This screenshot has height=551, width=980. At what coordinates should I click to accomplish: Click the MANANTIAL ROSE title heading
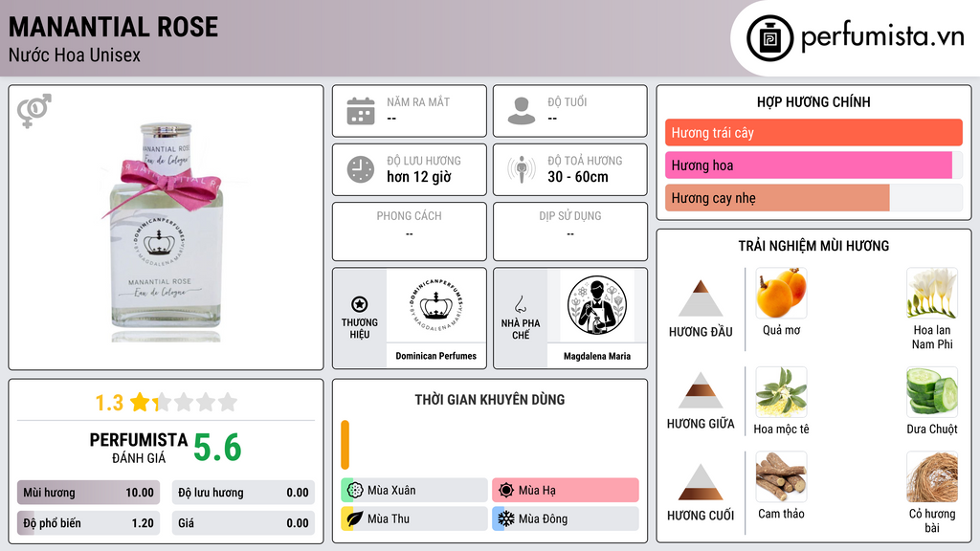[113, 27]
